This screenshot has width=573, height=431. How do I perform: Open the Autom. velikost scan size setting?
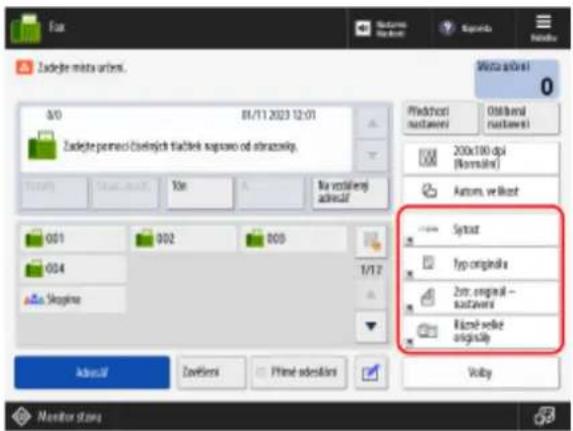481,191
